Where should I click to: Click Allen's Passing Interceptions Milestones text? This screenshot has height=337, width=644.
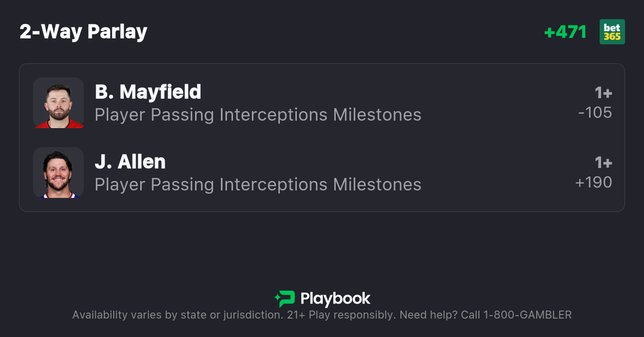pos(258,185)
